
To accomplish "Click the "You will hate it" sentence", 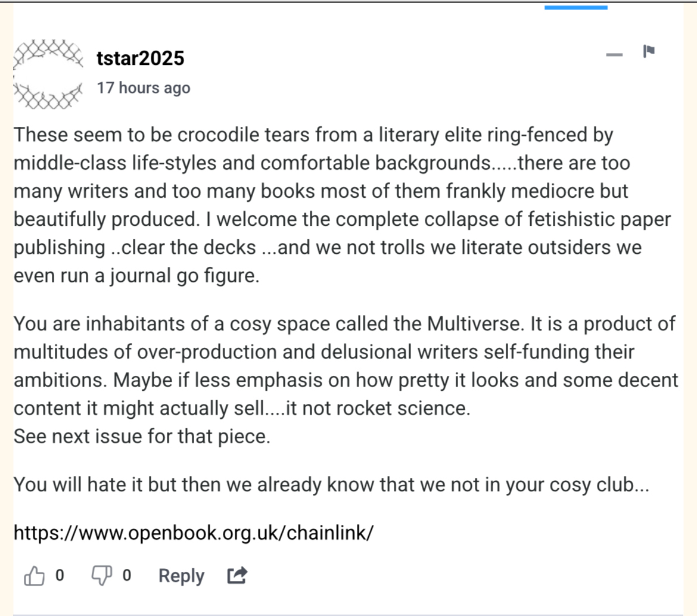I will pos(331,485).
